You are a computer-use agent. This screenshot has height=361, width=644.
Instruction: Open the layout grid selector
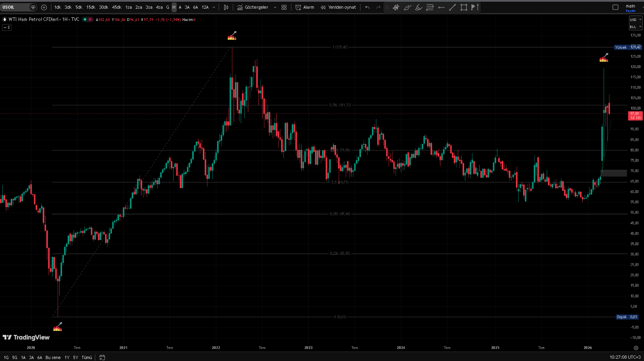[x=284, y=7]
